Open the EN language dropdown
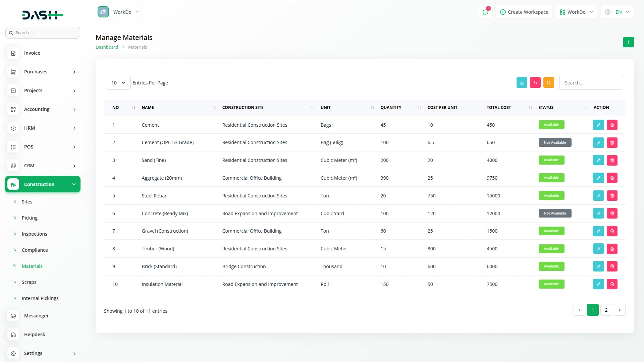Image resolution: width=644 pixels, height=362 pixels. 618,12
